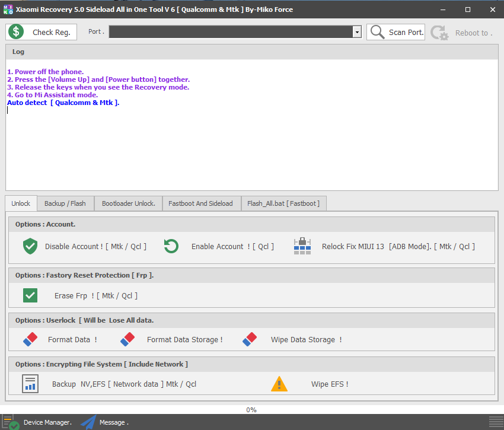Click the Fastory Reset Protection header
The width and height of the screenshot is (504, 430).
(x=251, y=275)
